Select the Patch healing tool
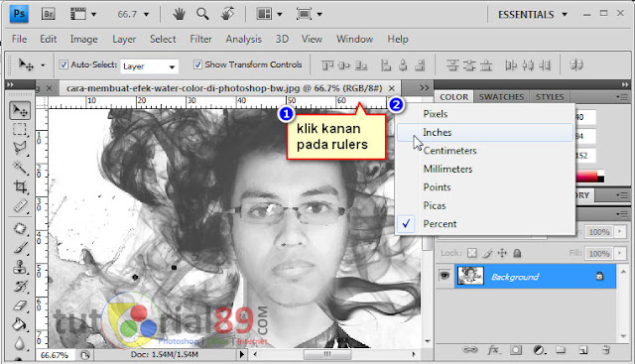635x364 pixels. [20, 228]
